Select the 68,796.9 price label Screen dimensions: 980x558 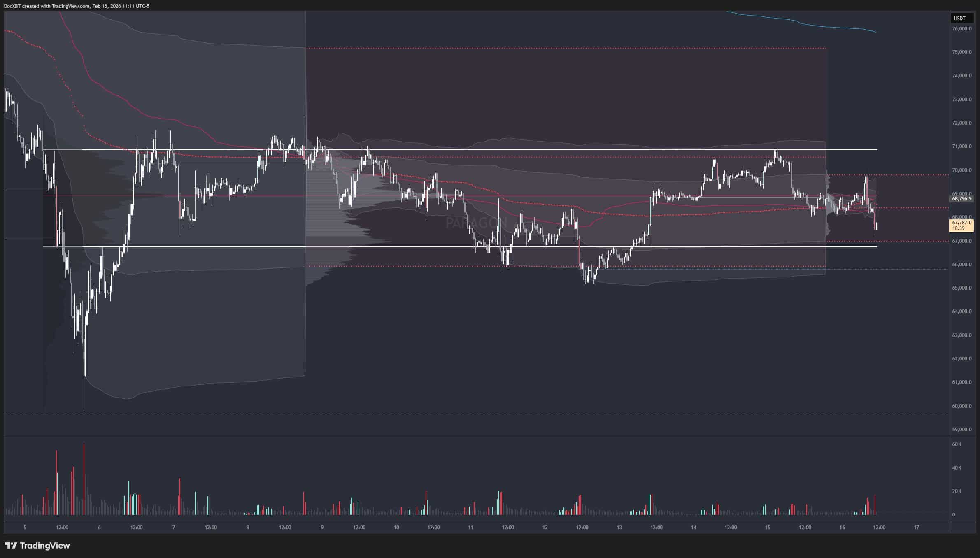click(962, 199)
